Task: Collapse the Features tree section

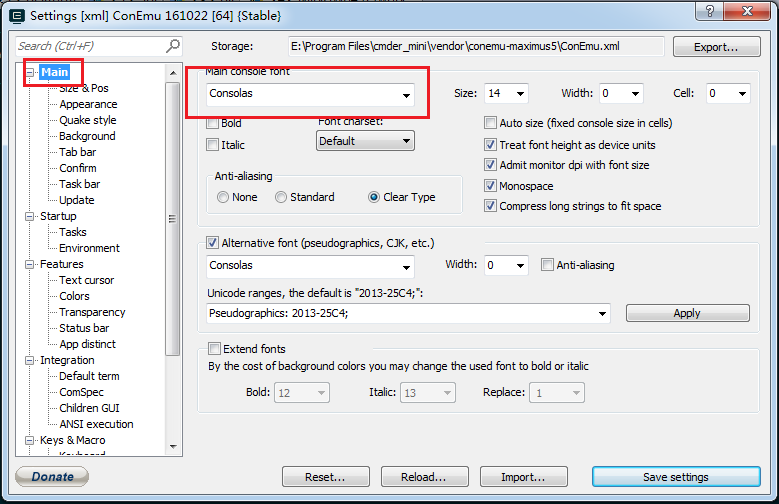Action: coord(30,264)
